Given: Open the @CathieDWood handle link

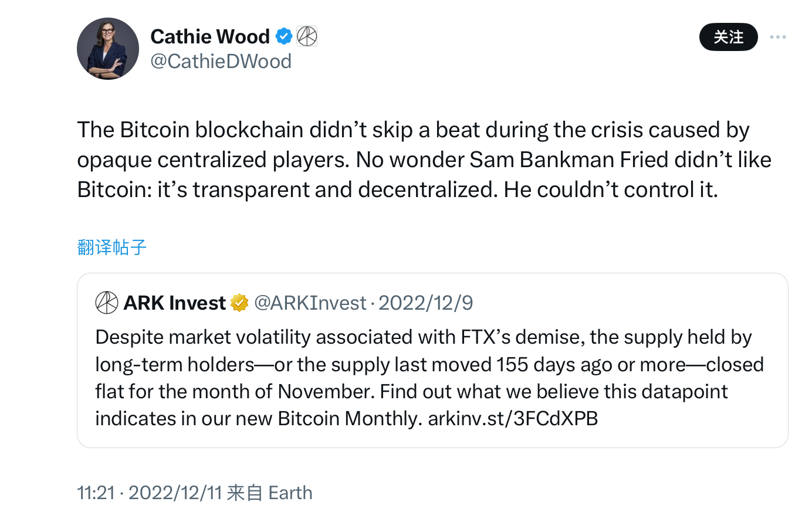Looking at the screenshot, I should click(221, 62).
